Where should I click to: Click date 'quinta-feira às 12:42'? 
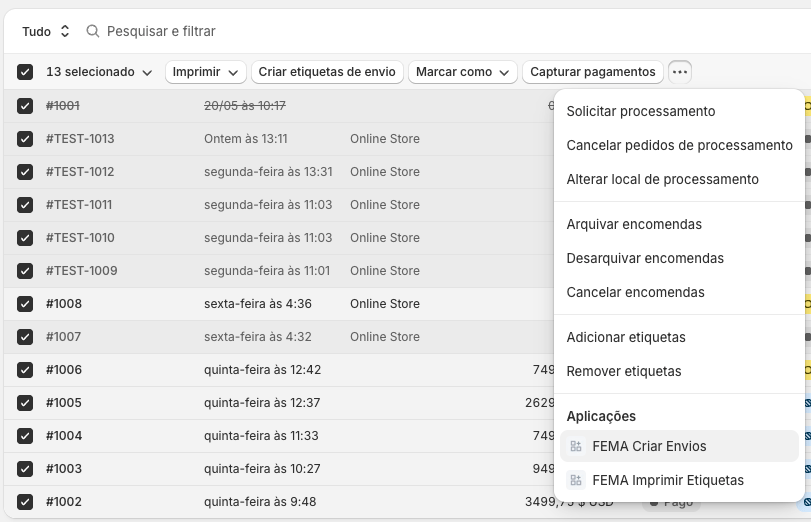coord(262,370)
